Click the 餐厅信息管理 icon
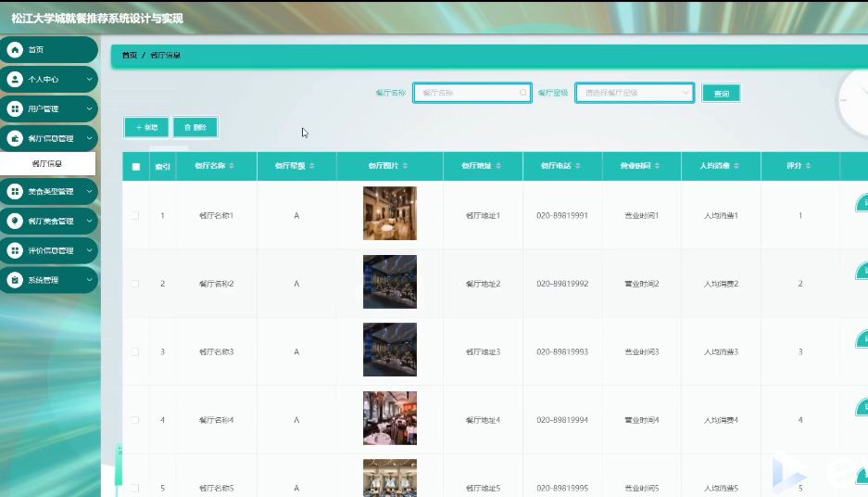Image resolution: width=868 pixels, height=497 pixels. [15, 138]
